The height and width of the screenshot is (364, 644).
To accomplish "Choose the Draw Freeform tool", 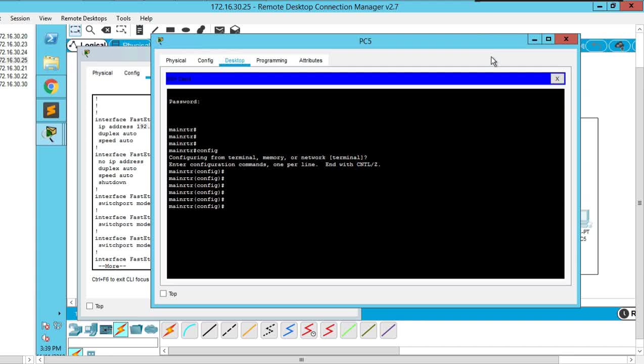I will (201, 30).
